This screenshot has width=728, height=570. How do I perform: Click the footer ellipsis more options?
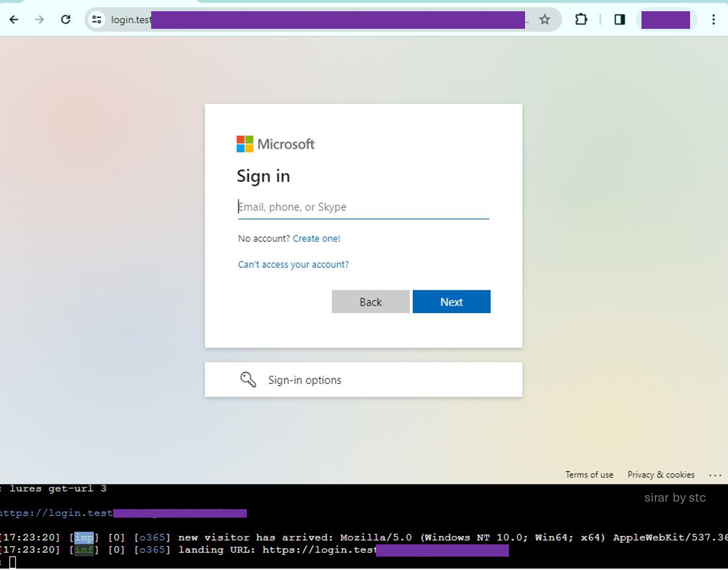point(715,475)
